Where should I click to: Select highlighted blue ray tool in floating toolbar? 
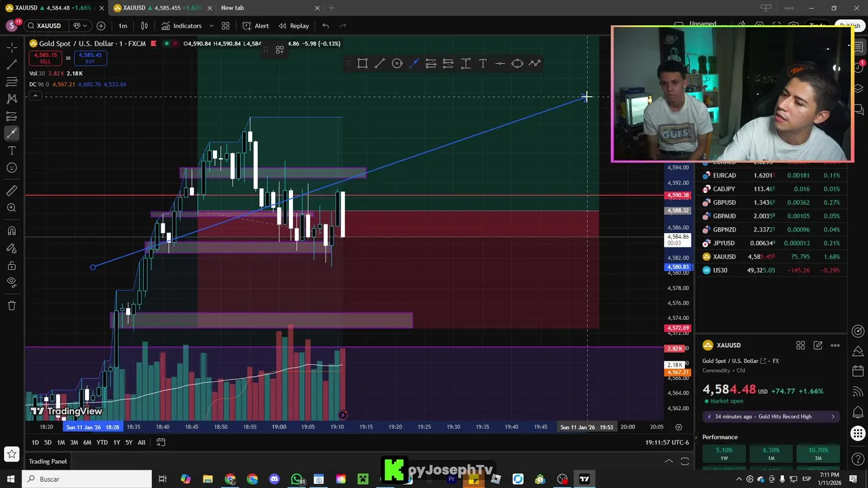point(414,63)
